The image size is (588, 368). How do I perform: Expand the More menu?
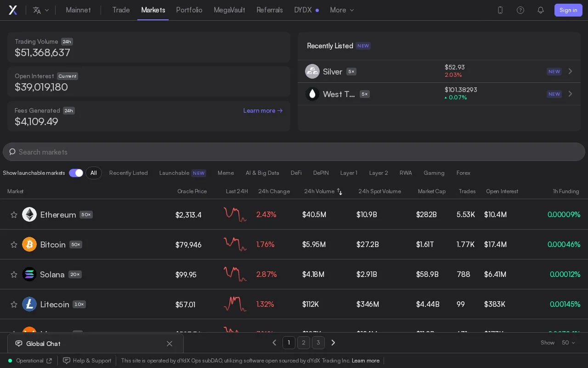pos(342,10)
